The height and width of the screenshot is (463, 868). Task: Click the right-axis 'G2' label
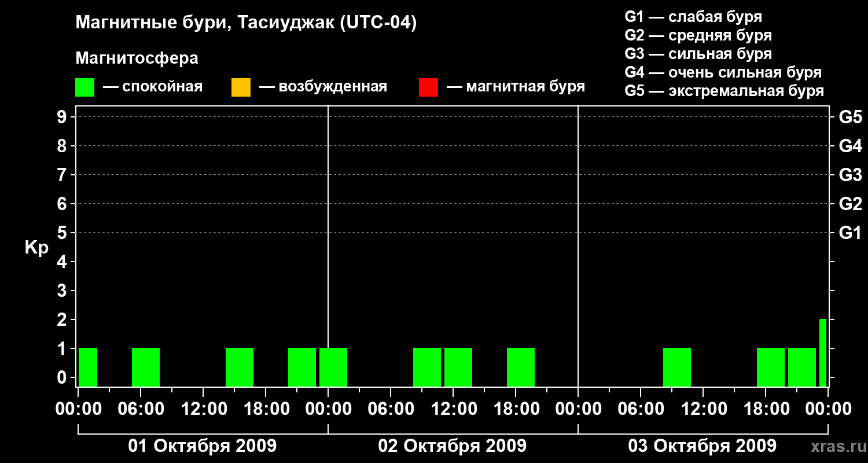(850, 204)
